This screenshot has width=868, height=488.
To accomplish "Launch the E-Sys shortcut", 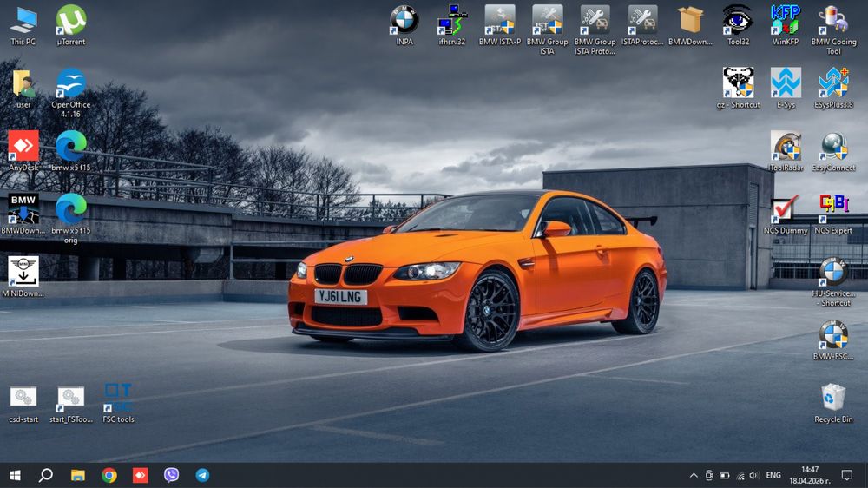I will click(786, 89).
